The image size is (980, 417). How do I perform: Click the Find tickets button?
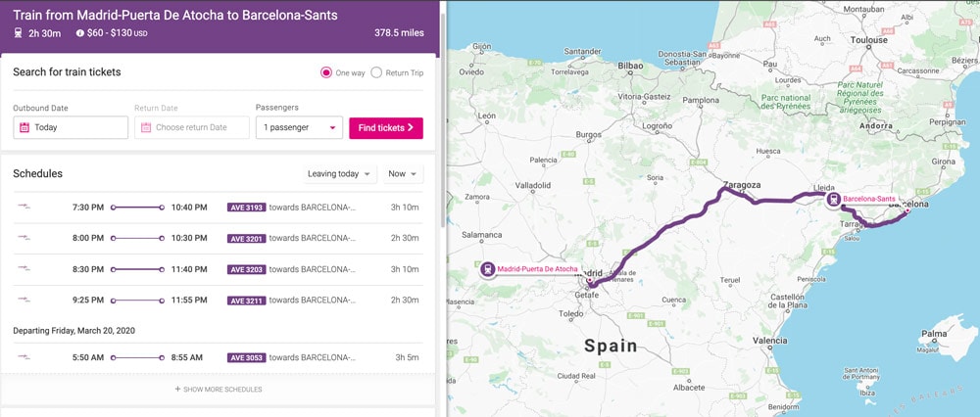(x=386, y=128)
